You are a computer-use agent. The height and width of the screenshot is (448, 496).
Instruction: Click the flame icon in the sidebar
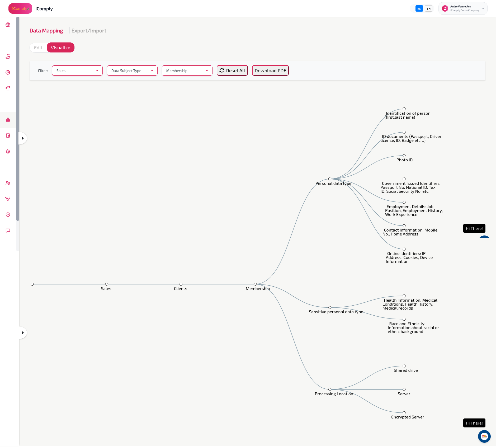8,151
